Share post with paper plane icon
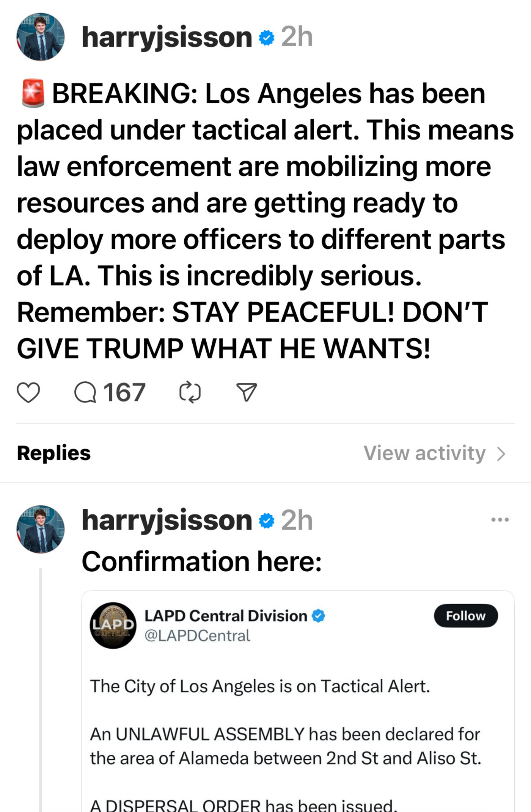Image resolution: width=531 pixels, height=812 pixels. tap(247, 392)
